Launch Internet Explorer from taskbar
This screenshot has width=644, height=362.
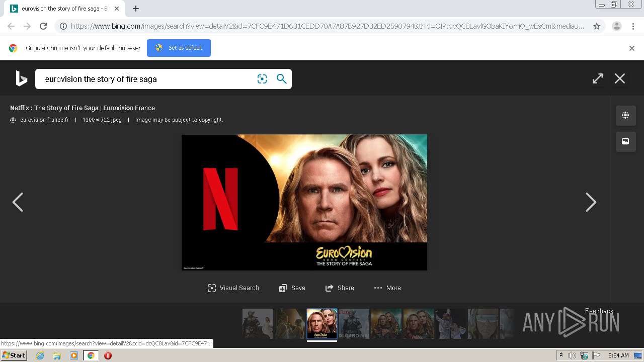(x=40, y=355)
